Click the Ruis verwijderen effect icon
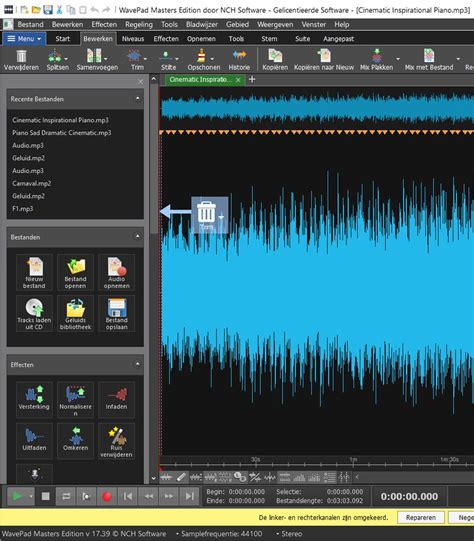 tap(117, 441)
